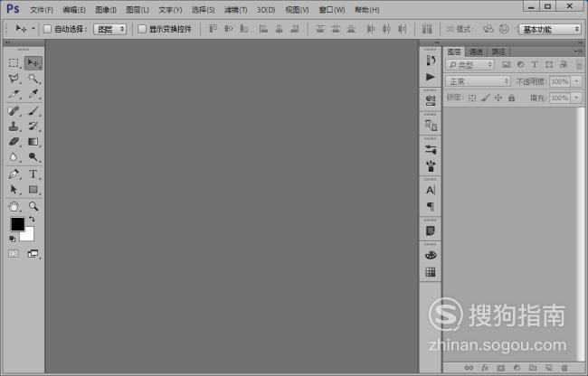588x376 pixels.
Task: Open the 滤镜(T) menu
Action: [236, 9]
